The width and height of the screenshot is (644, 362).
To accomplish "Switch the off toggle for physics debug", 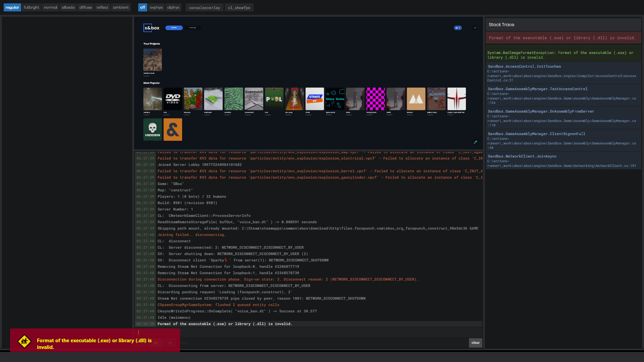I will pos(143,7).
